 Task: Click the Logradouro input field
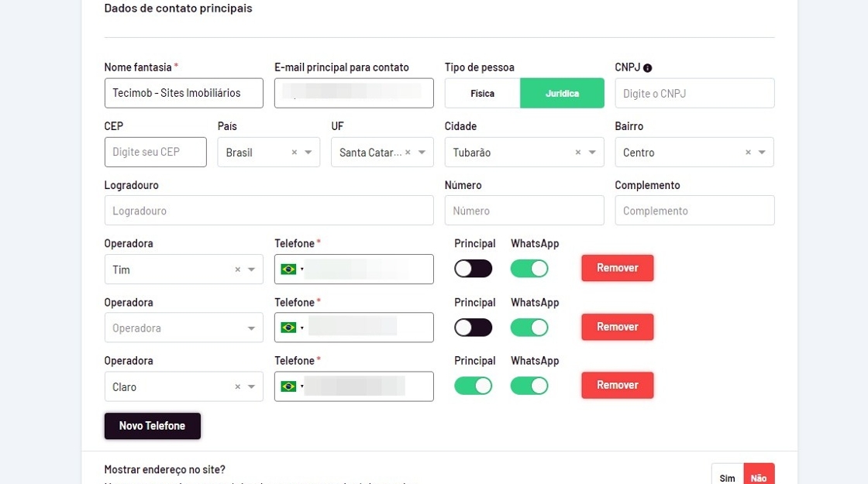268,211
